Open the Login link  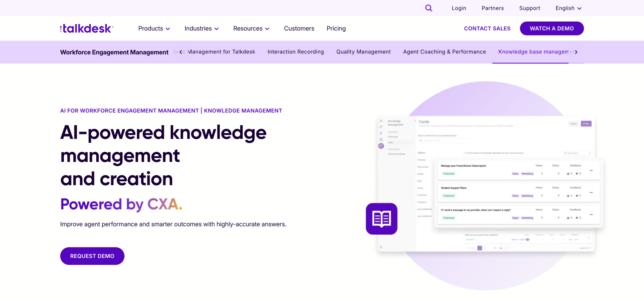(x=459, y=8)
